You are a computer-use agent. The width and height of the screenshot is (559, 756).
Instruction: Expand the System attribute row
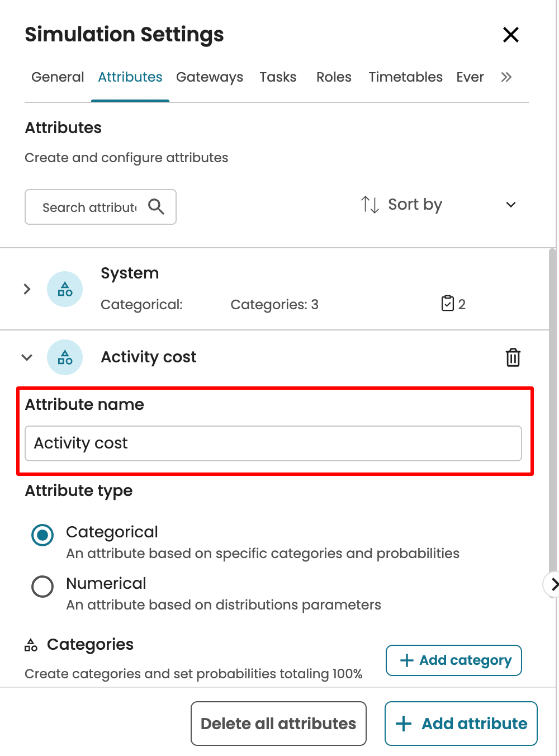tap(27, 289)
